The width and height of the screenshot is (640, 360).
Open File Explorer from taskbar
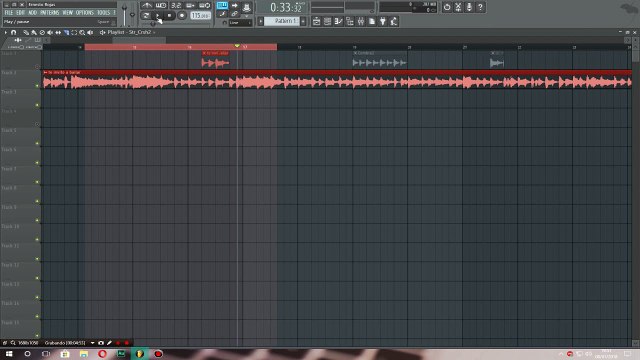(84, 354)
